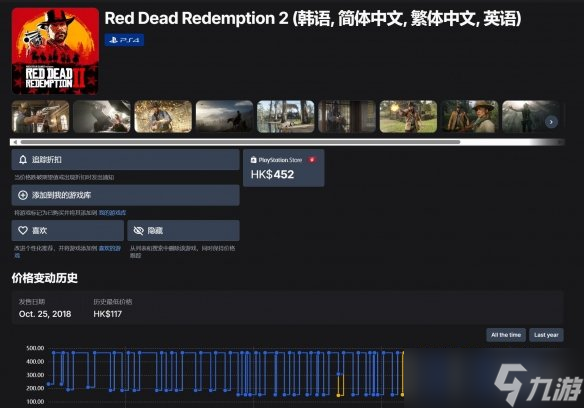Click the screenshot gallery horizontal scrollbar

coord(240,142)
